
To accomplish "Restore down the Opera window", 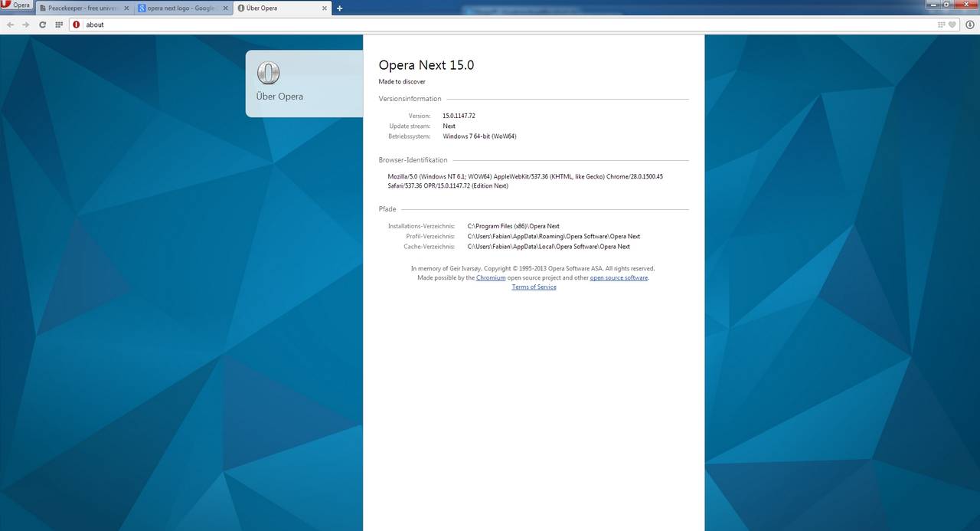I will 947,4.
